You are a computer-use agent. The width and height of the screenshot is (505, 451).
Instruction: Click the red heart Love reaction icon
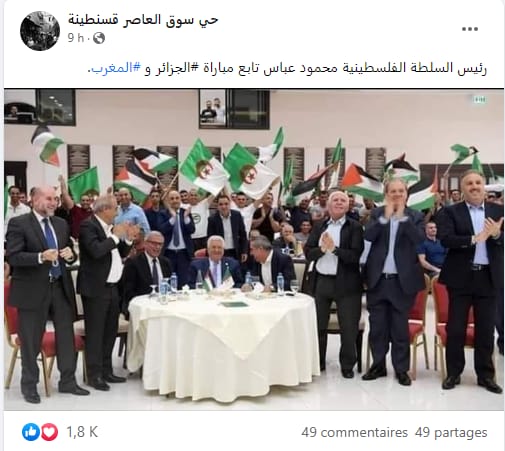pos(49,432)
